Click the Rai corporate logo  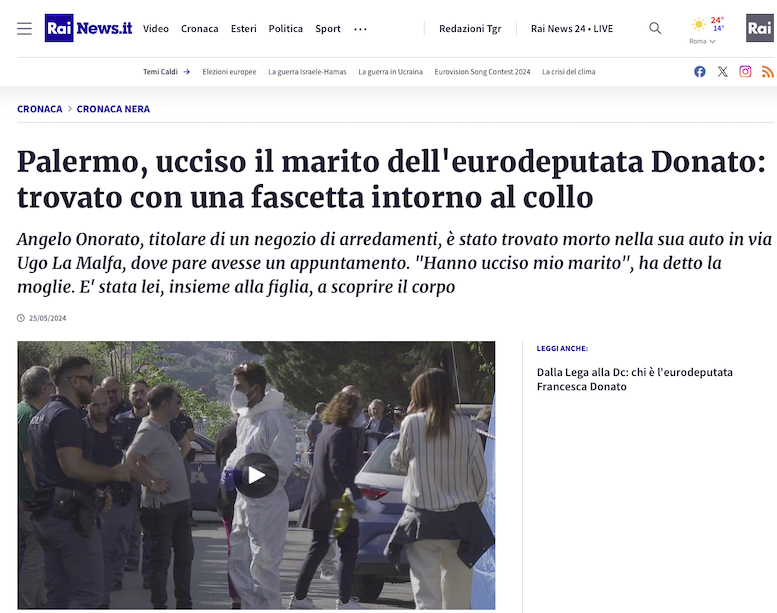coord(760,28)
